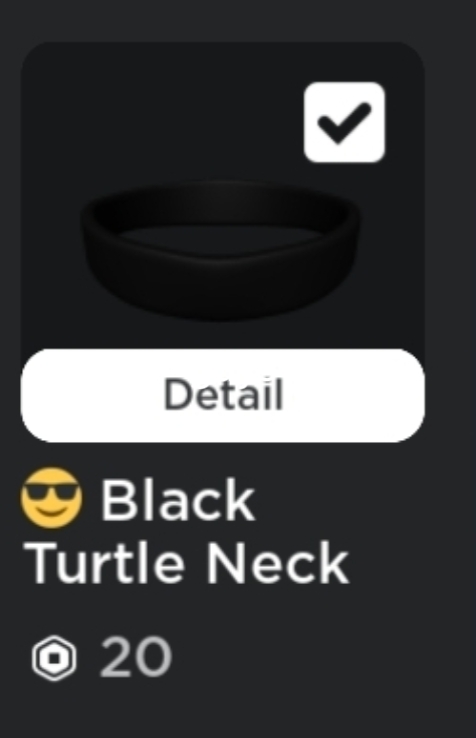Click the Robux currency icon
Image resolution: width=476 pixels, height=738 pixels.
(x=54, y=658)
